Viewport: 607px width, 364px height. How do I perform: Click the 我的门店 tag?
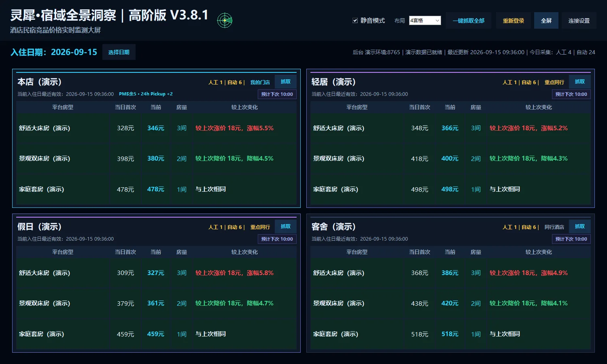click(x=260, y=83)
